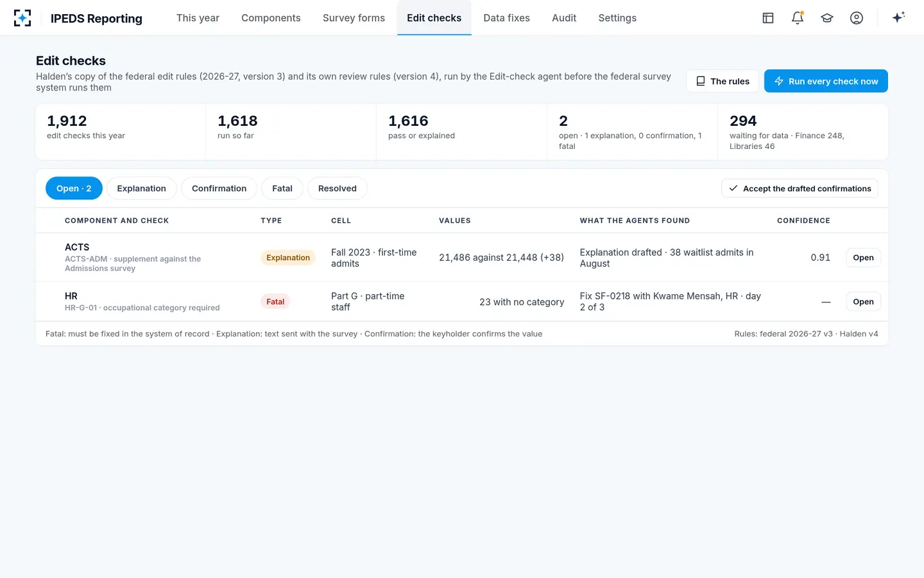Click What the agents found header
The height and width of the screenshot is (578, 924).
tap(635, 220)
